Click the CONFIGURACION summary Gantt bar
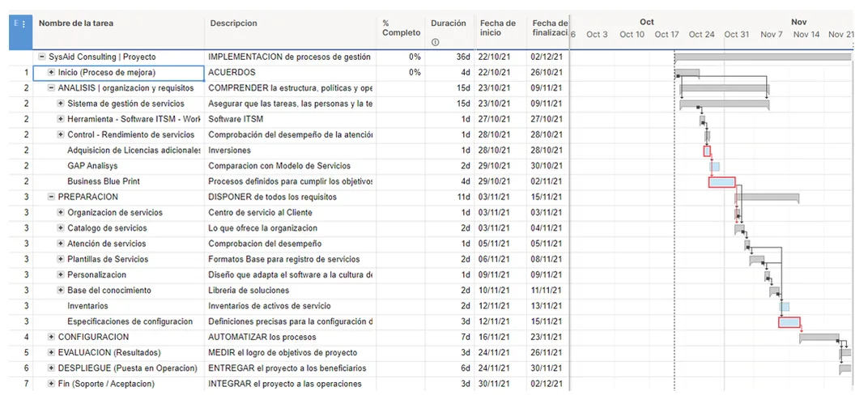The image size is (868, 412). tap(819, 338)
